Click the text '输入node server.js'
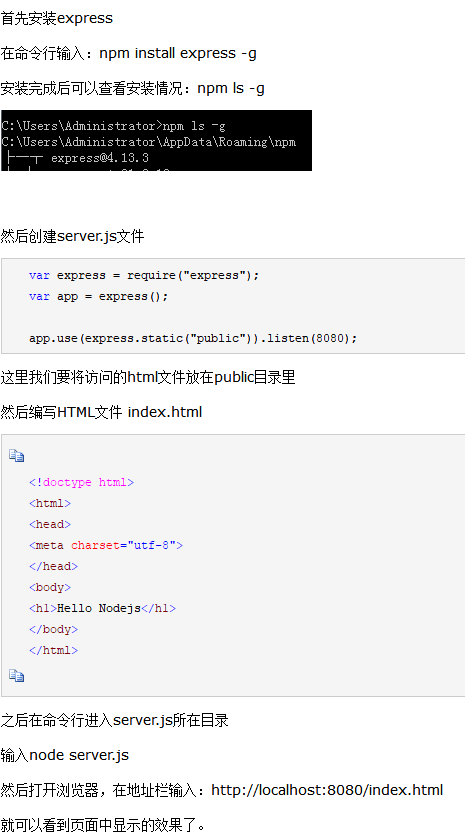Image resolution: width=465 pixels, height=836 pixels. [65, 755]
